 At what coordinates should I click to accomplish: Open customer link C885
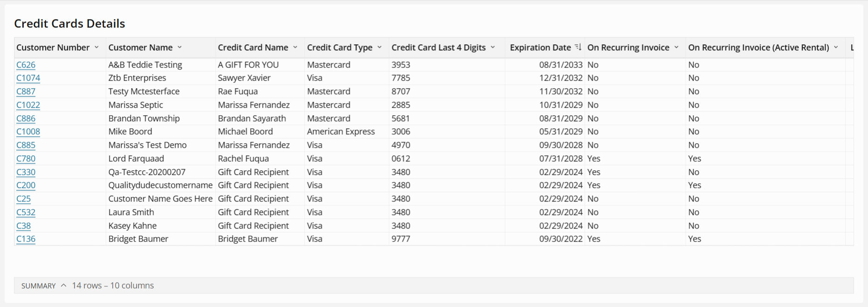coord(26,145)
